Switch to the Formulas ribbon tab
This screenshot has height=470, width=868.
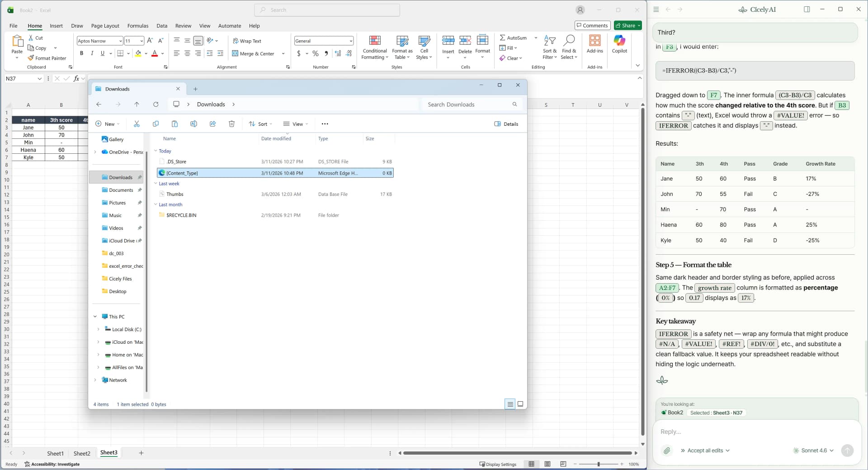(x=138, y=26)
